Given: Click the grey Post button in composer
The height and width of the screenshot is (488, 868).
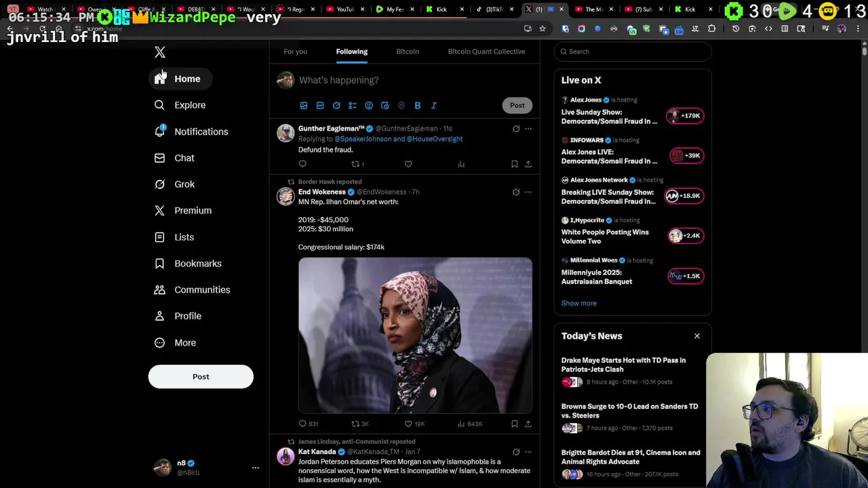Looking at the screenshot, I should click(x=517, y=105).
